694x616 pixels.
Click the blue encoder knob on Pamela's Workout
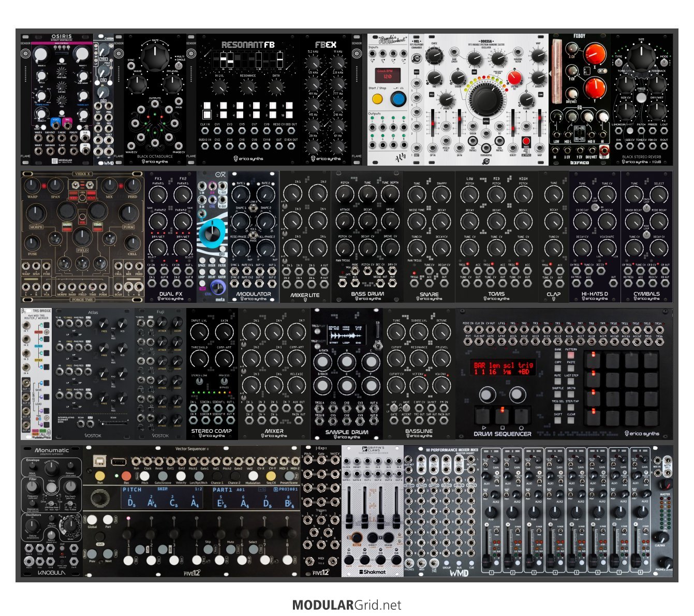click(398, 98)
